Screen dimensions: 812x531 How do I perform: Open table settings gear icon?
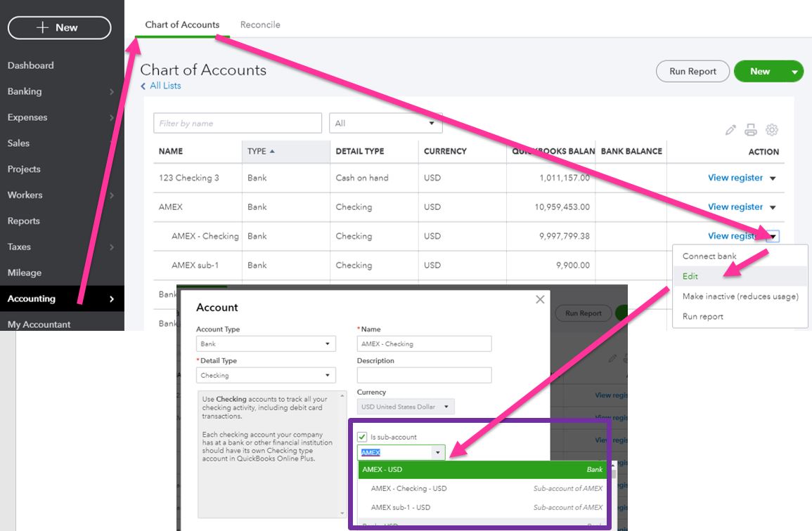coord(772,130)
